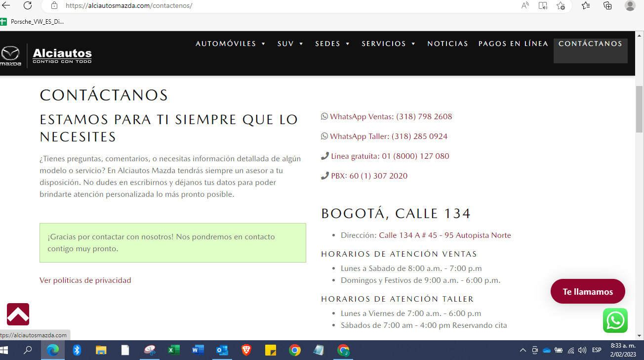Open the Collections icon
Screen dimensions: 644x360
[607, 5]
